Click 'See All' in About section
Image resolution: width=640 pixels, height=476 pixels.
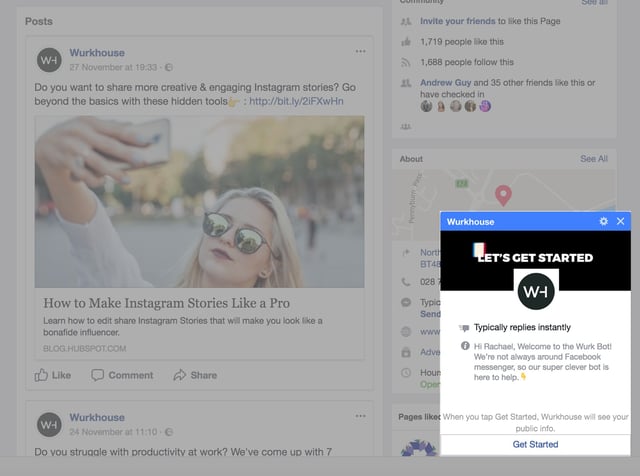[594, 158]
